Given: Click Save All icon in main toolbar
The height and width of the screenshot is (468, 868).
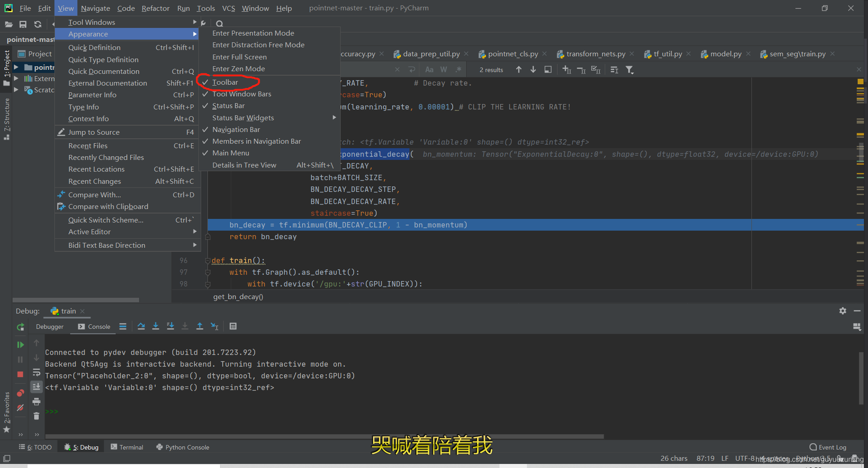Looking at the screenshot, I should (x=23, y=24).
